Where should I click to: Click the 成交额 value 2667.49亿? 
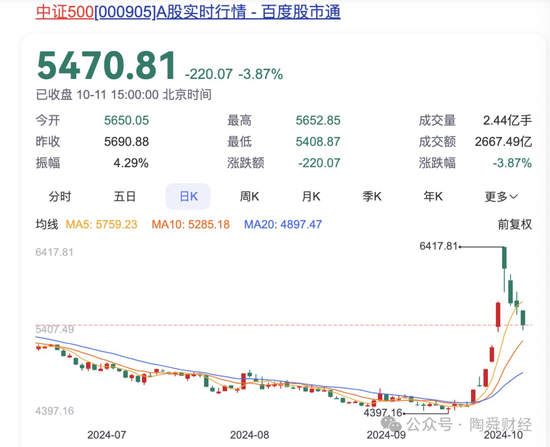503,142
